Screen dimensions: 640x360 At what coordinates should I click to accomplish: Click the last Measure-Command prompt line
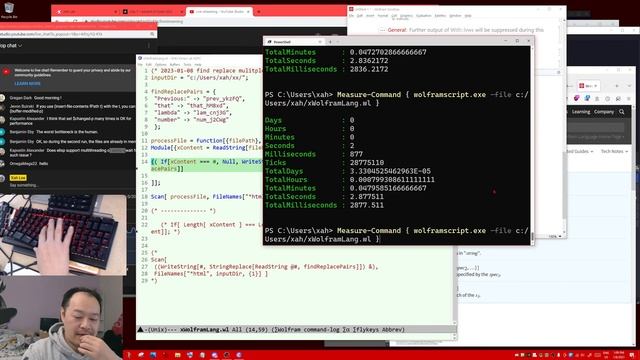tap(396, 235)
